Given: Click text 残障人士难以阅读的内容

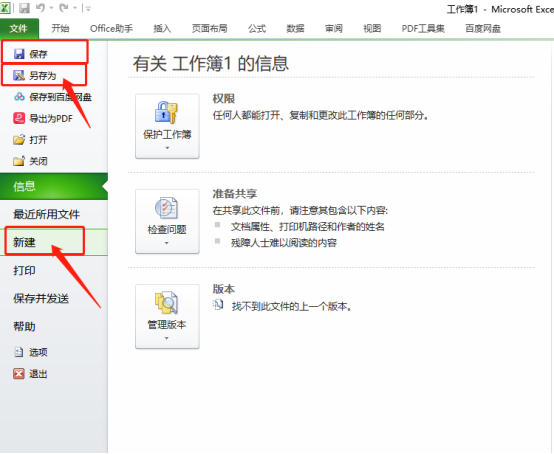Looking at the screenshot, I should pos(284,243).
